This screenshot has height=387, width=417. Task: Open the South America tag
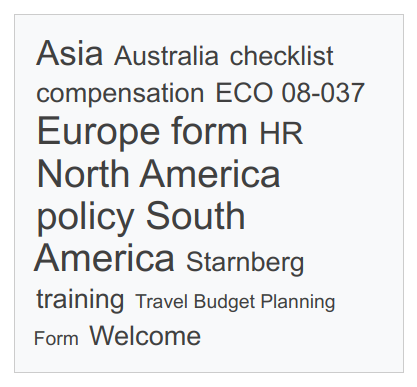pyautogui.click(x=195, y=216)
